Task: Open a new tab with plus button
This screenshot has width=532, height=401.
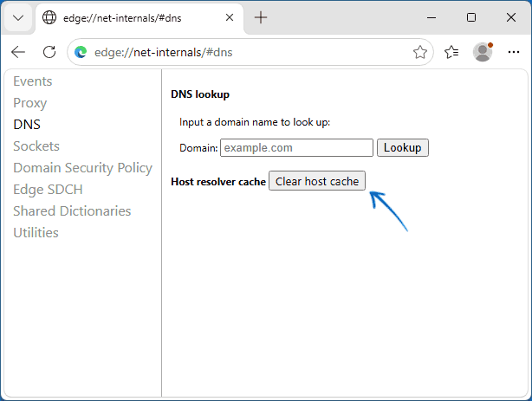Action: coord(261,17)
